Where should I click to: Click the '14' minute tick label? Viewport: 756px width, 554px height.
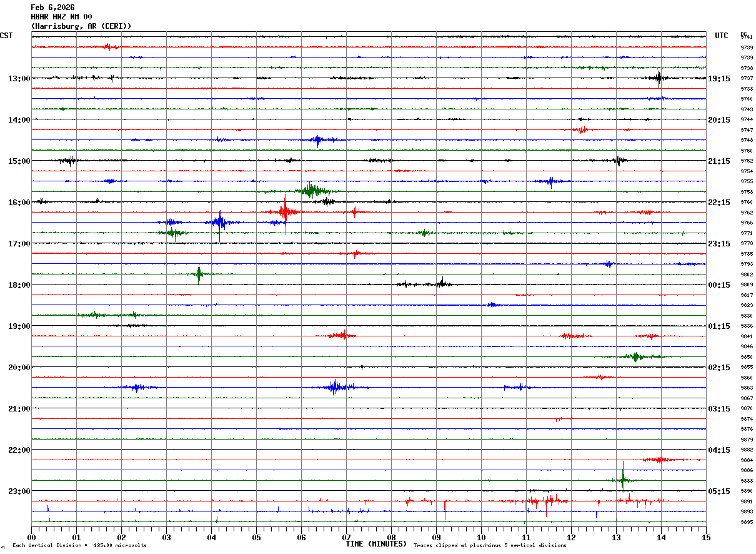[661, 537]
